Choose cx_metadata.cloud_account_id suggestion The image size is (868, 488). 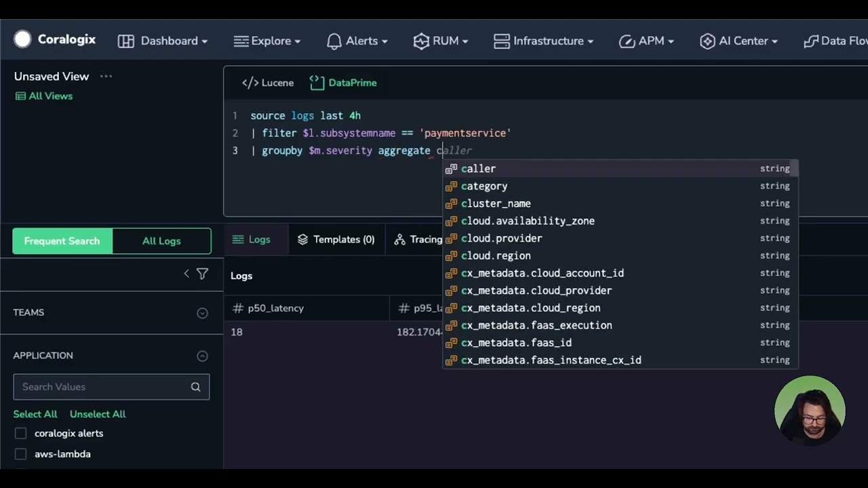620,273
